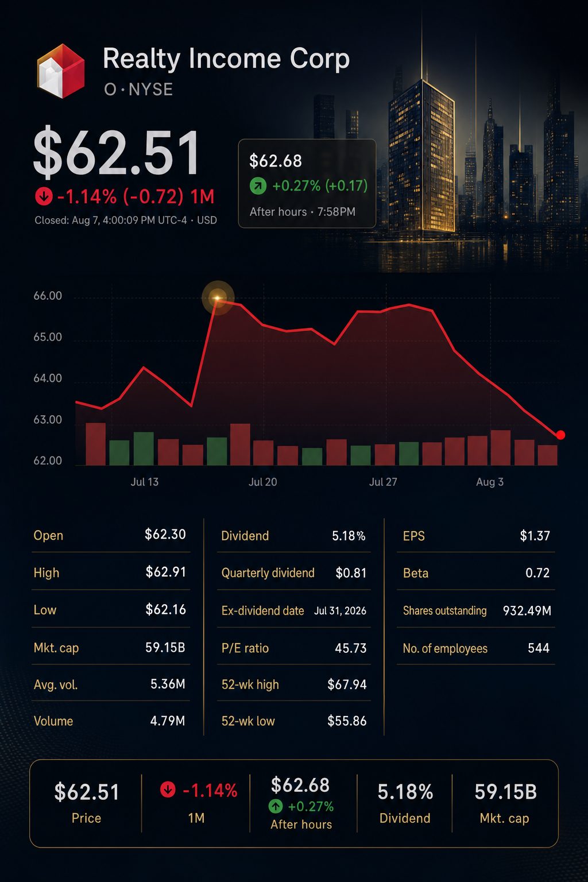This screenshot has width=588, height=882.
Task: Click the Shares outstanding label
Action: click(x=444, y=611)
